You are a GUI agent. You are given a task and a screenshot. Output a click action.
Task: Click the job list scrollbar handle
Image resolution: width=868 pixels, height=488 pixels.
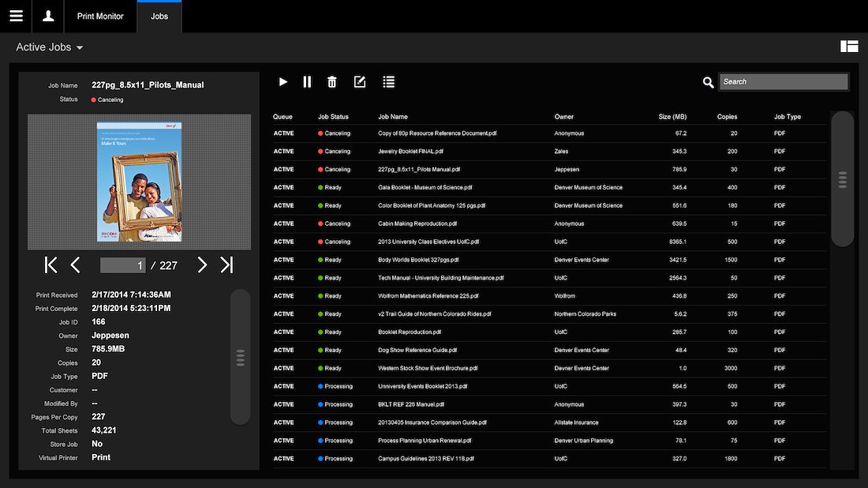coord(843,179)
